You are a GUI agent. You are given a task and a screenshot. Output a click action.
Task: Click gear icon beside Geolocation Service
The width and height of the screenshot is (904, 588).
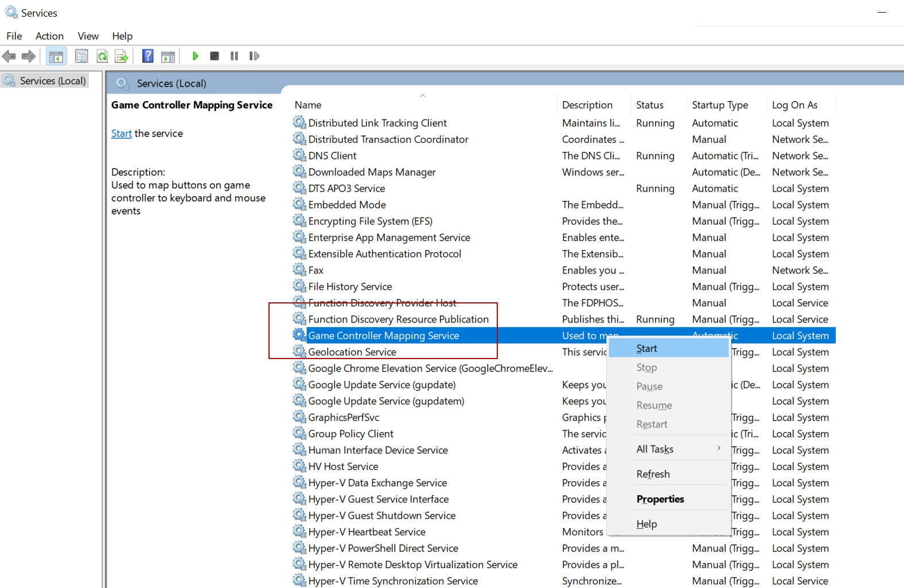(299, 351)
